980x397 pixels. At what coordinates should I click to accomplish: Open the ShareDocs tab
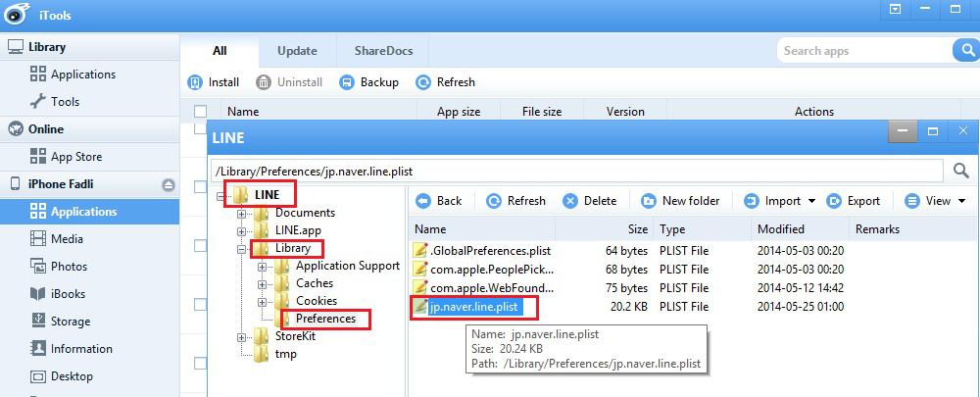(383, 51)
